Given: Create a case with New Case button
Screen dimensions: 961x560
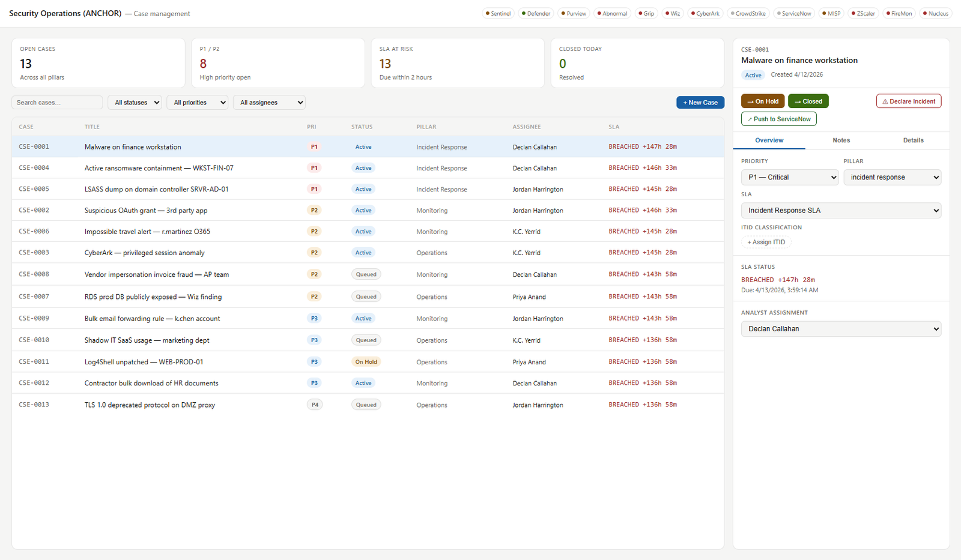Looking at the screenshot, I should 700,103.
